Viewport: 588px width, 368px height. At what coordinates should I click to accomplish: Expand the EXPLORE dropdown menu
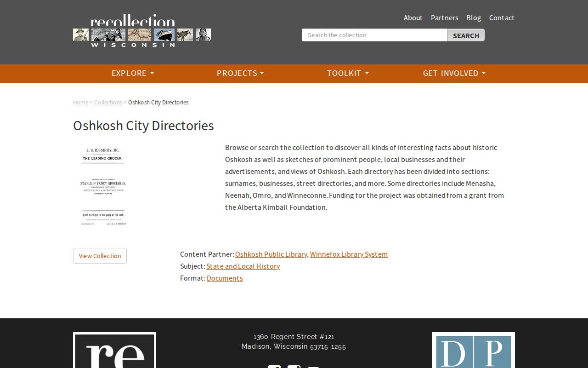pyautogui.click(x=133, y=73)
